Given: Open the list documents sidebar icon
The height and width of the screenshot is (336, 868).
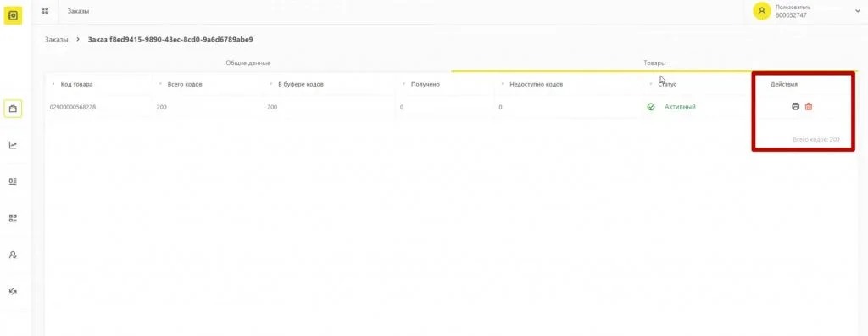Looking at the screenshot, I should 13,182.
